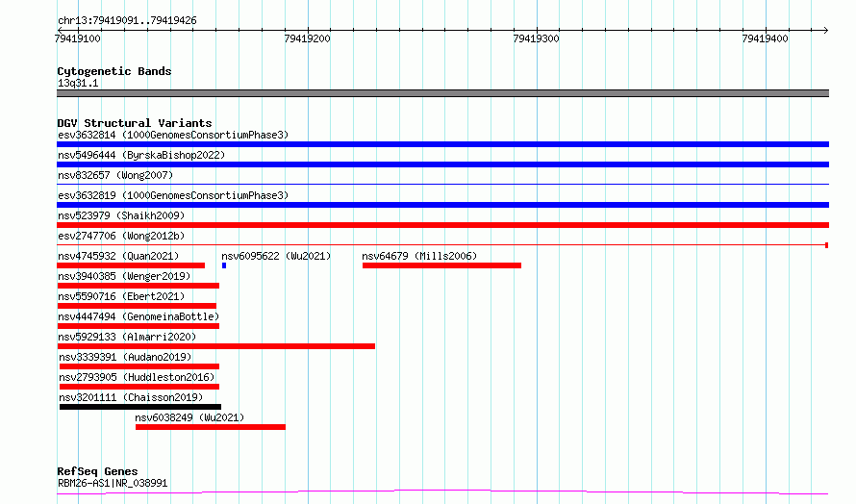Image resolution: width=856 pixels, height=504 pixels.
Task: Click the nsv3339391 (Audano2019) red bar
Action: tap(139, 366)
